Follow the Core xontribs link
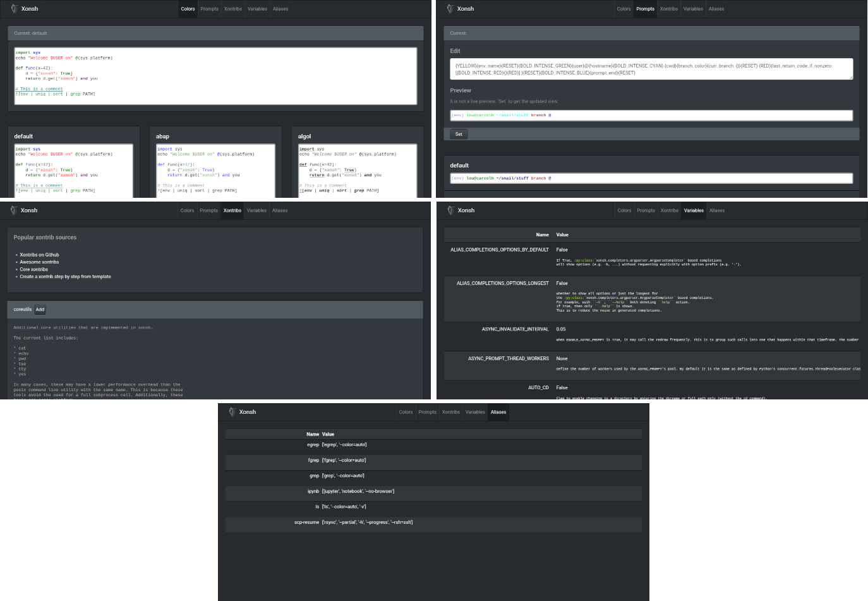Viewport: 868px width, 601px height. tap(33, 269)
